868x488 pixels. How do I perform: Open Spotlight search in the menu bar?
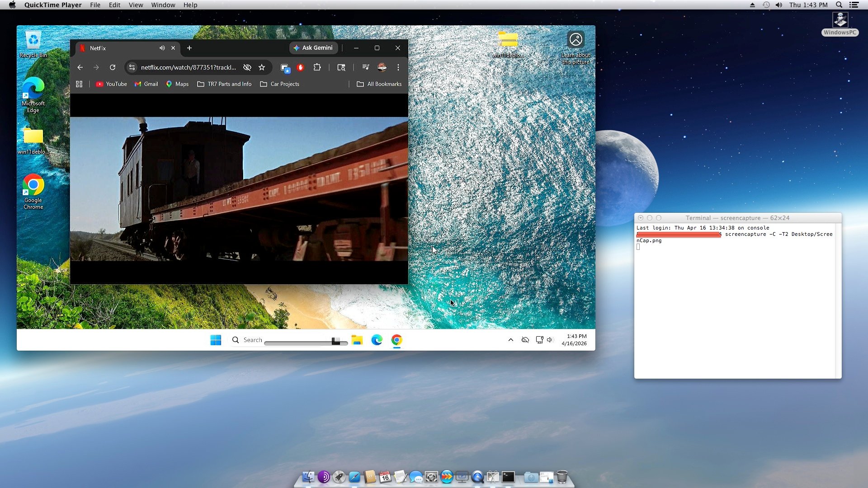pos(839,5)
